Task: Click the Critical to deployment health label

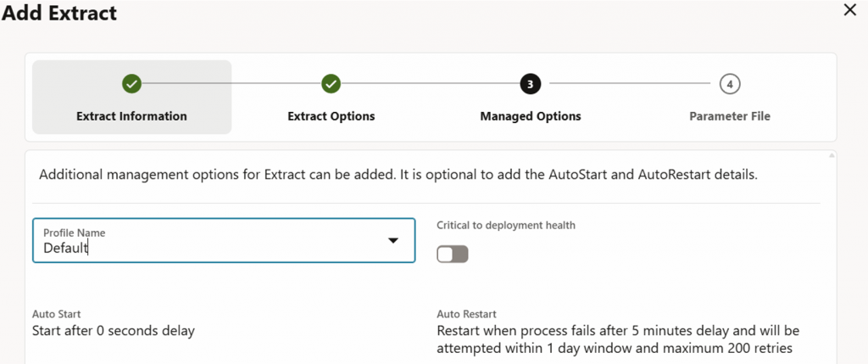Action: (506, 225)
